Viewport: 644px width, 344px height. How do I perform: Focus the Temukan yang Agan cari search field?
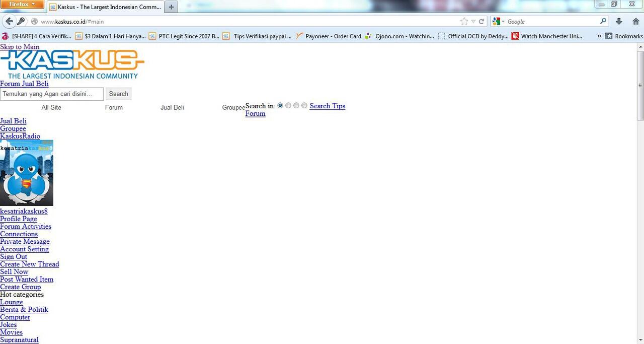tap(52, 94)
